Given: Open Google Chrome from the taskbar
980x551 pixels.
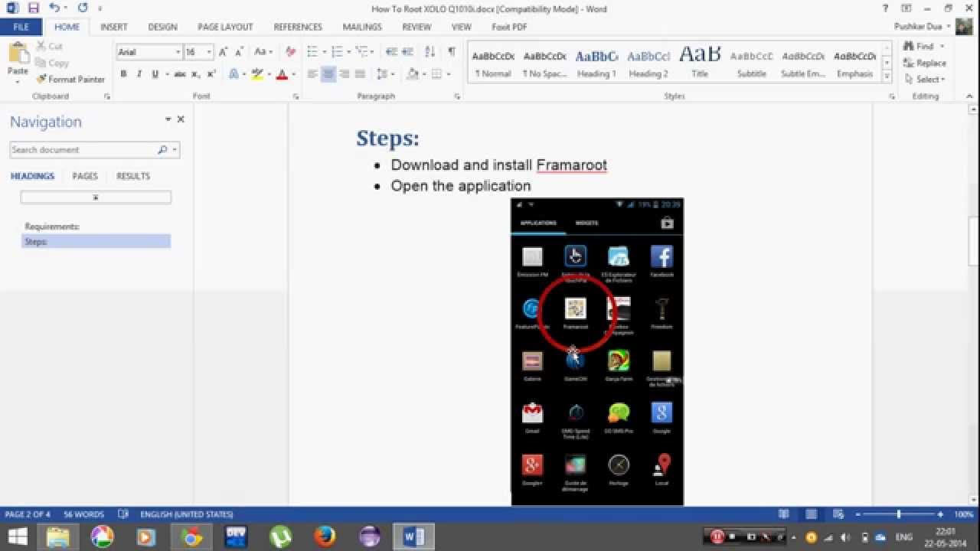Looking at the screenshot, I should pos(191,536).
